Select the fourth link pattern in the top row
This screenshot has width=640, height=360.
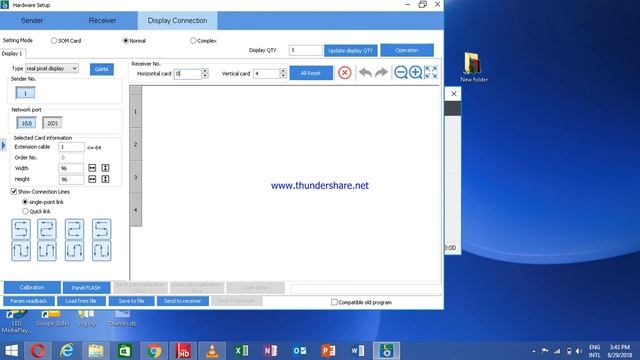[101, 229]
